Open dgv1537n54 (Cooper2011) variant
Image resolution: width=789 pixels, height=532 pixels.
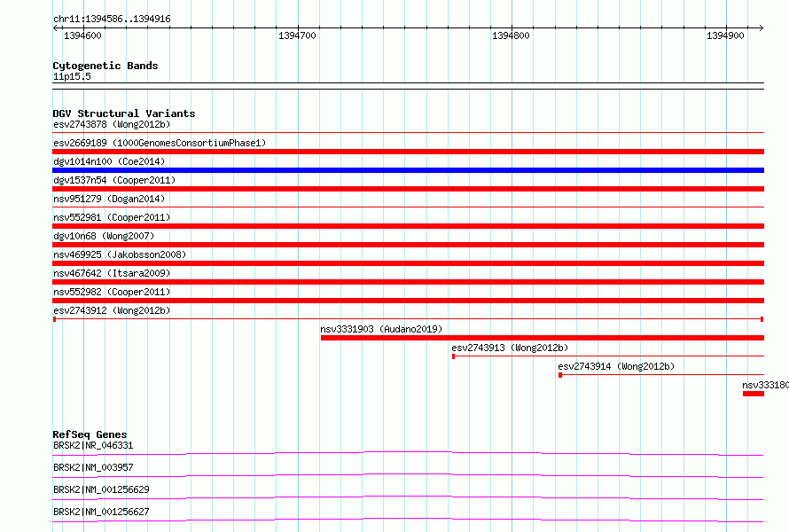(x=114, y=180)
